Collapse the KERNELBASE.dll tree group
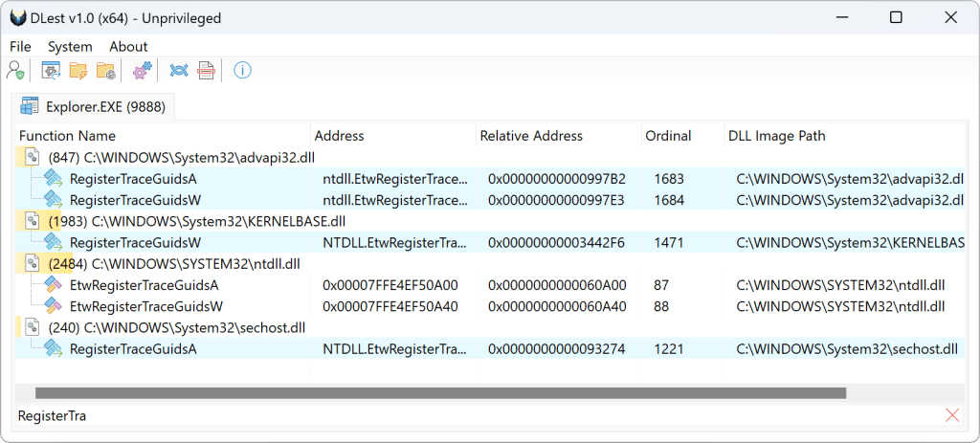Image resolution: width=980 pixels, height=443 pixels. [33, 221]
